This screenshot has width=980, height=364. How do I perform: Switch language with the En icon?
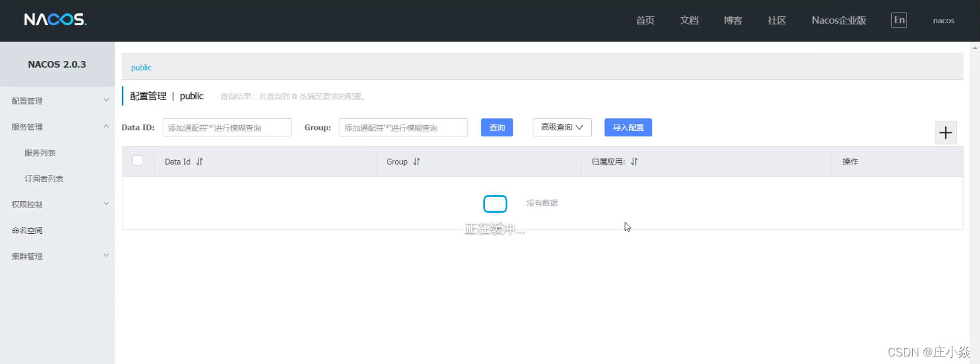[x=899, y=20]
